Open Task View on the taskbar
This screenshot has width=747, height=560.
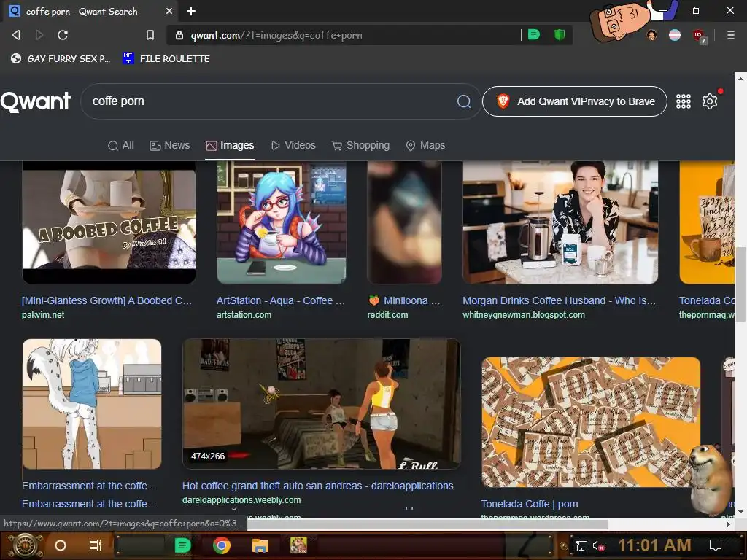96,545
